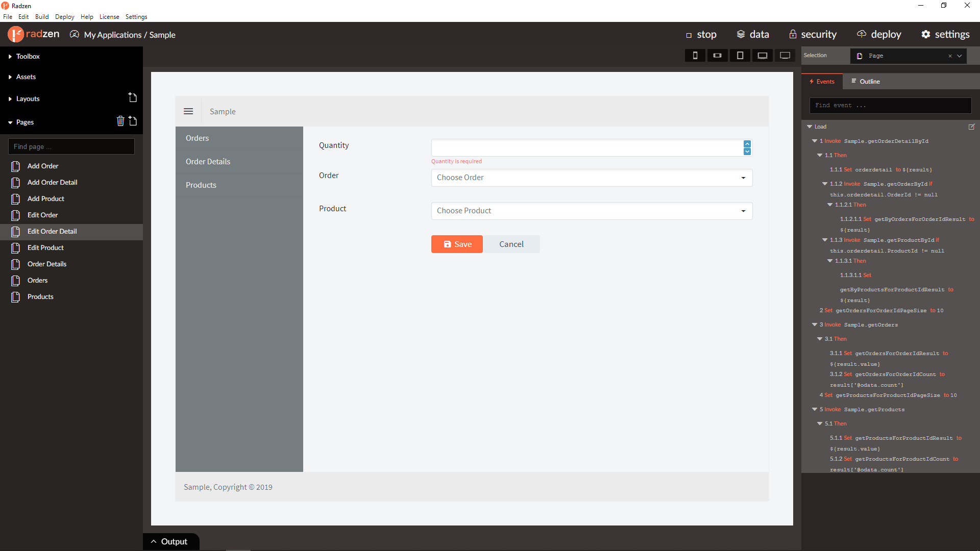Click the new layout icon beside Layouts
Screen dimensions: 980x551
[x=133, y=98]
